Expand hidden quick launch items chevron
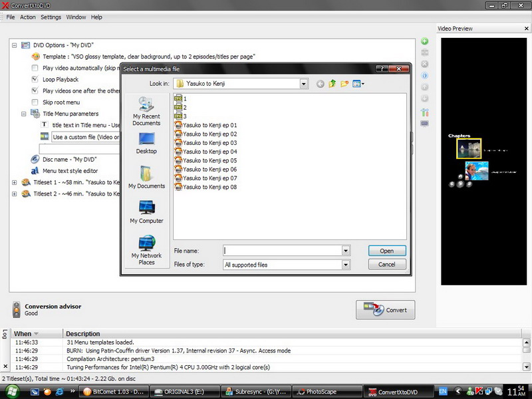Screen dimensions: 532x399 click(72, 391)
